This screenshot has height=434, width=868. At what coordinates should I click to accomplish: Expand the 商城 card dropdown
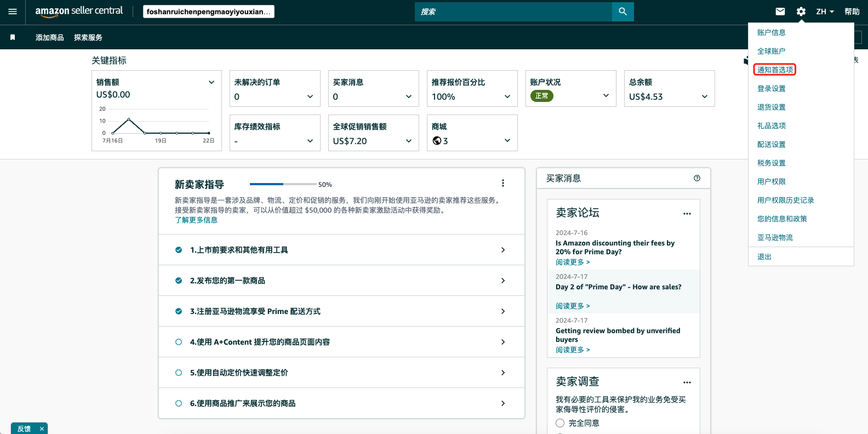[507, 141]
